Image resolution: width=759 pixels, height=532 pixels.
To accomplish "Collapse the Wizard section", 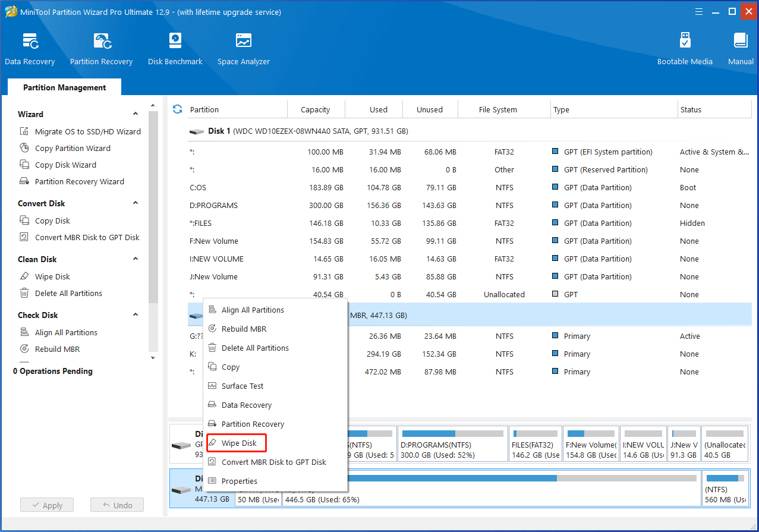I will pyautogui.click(x=136, y=114).
